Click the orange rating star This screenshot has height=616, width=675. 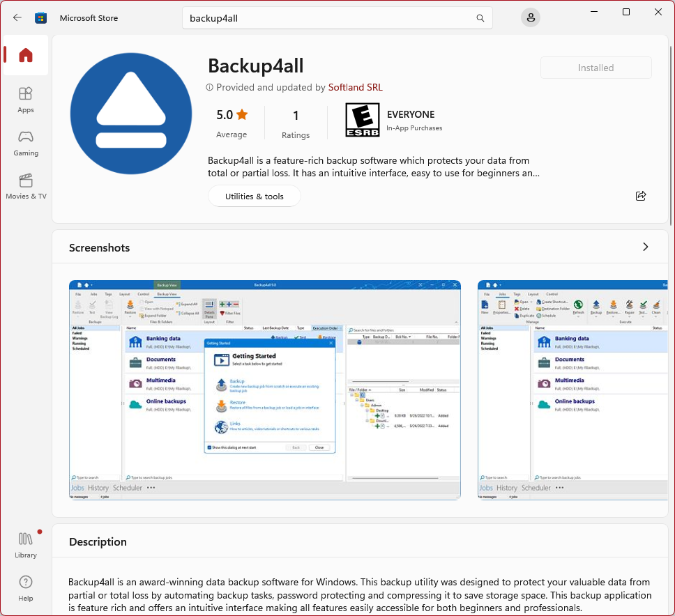(243, 114)
